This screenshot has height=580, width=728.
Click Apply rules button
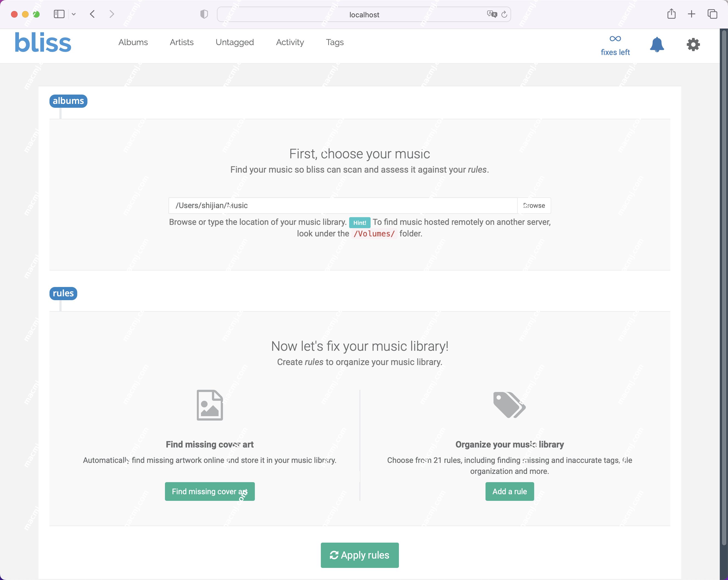pos(359,554)
